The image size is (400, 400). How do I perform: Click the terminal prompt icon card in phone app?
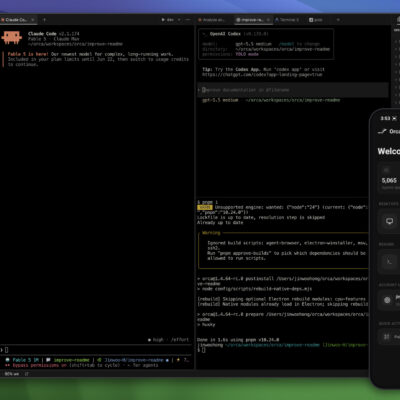click(x=389, y=262)
